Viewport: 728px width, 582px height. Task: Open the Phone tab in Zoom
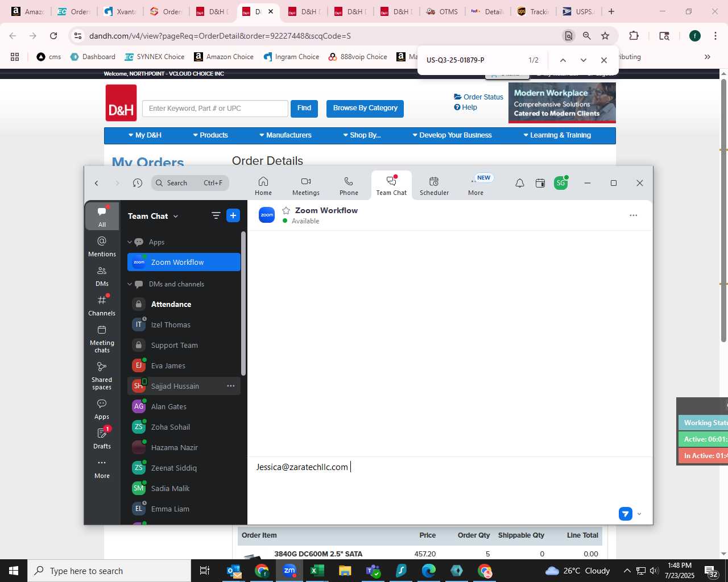pyautogui.click(x=349, y=186)
